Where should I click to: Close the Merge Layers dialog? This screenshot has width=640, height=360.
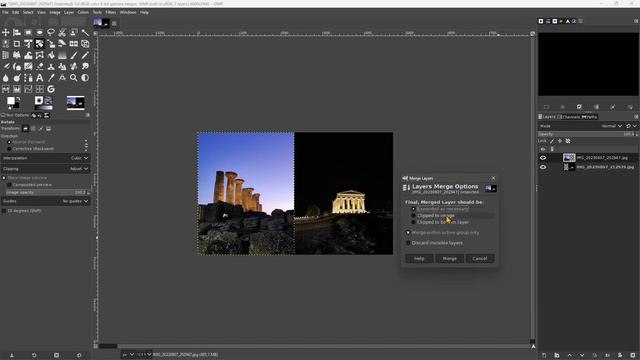click(493, 178)
